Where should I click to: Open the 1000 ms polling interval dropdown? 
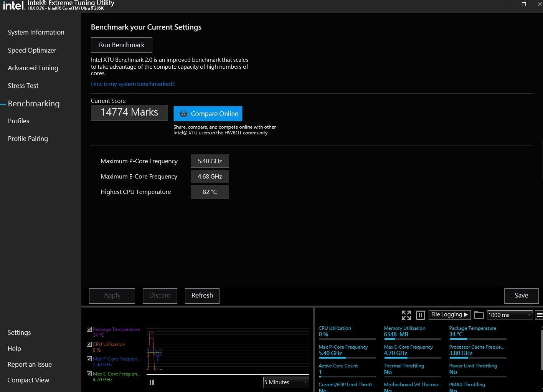tap(510, 315)
